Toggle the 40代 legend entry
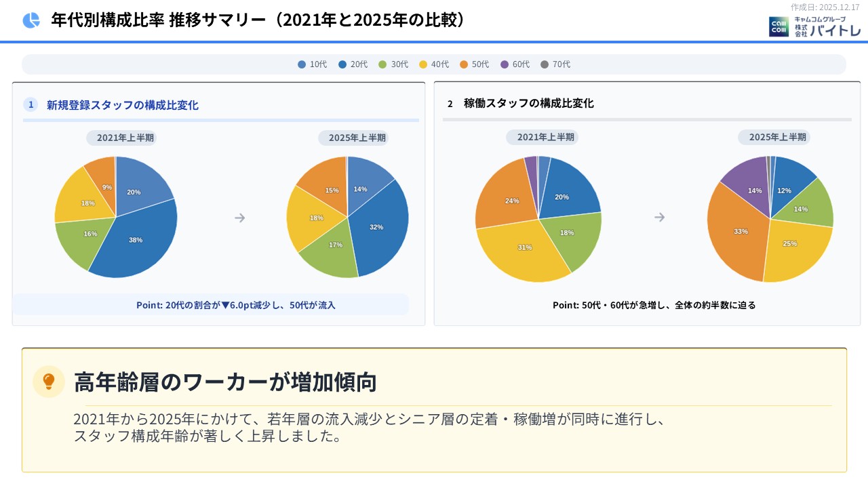Image resolution: width=868 pixels, height=488 pixels. [434, 64]
